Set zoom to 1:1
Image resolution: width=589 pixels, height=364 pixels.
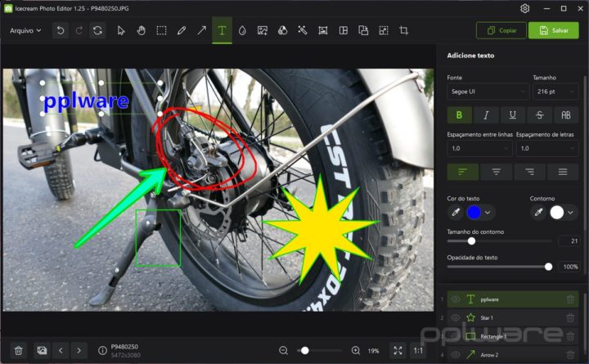click(x=418, y=350)
